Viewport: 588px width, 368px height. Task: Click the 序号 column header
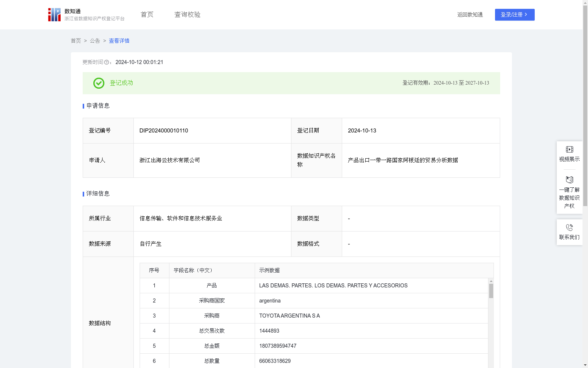click(x=154, y=270)
